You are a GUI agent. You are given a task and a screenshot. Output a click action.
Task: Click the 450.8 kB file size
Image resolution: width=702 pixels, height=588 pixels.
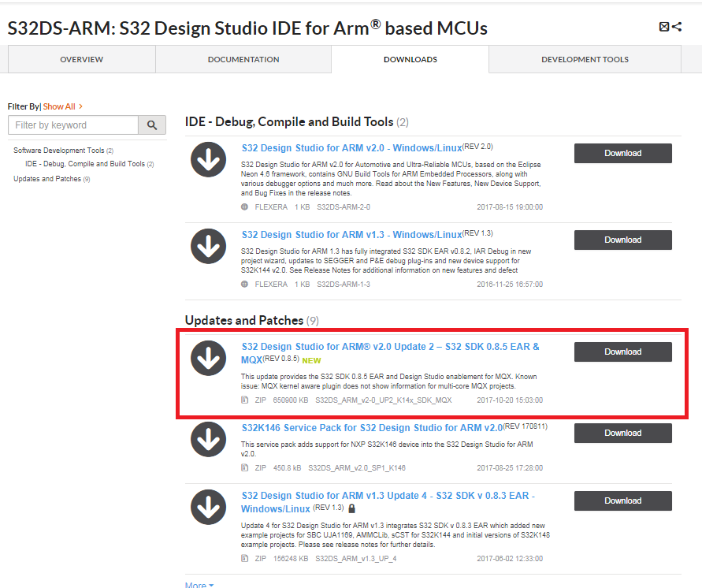[x=287, y=467]
